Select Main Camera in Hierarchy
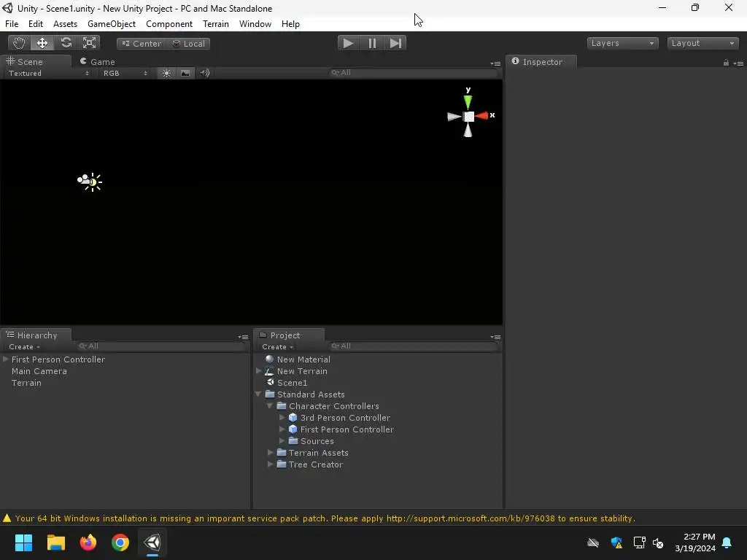Screen dimensions: 747x560 [39, 371]
